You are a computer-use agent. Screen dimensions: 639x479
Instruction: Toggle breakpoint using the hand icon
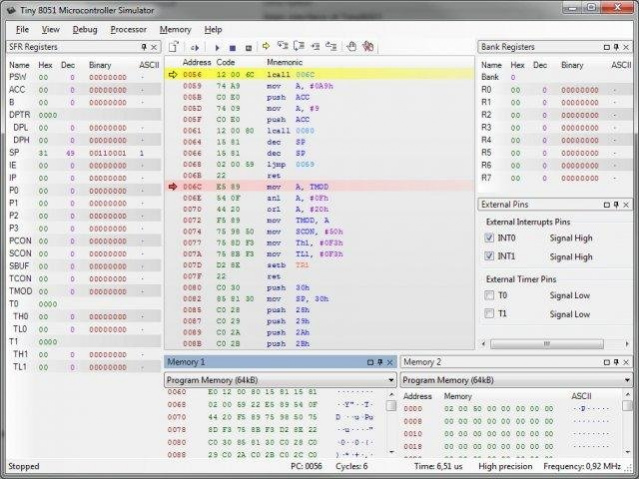pyautogui.click(x=351, y=46)
